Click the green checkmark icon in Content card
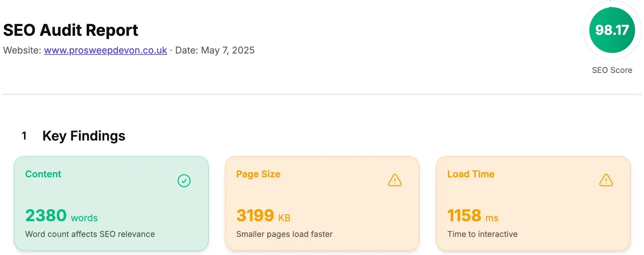644x255 pixels. 184,181
